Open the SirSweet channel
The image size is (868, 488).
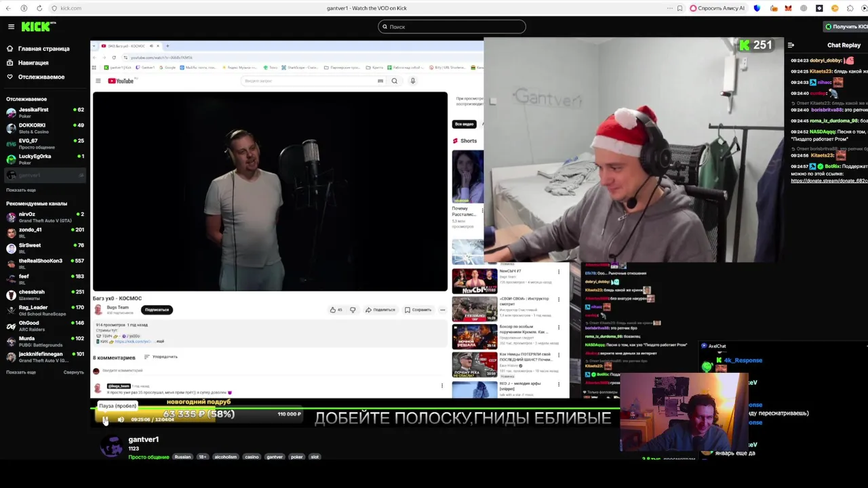pyautogui.click(x=45, y=247)
